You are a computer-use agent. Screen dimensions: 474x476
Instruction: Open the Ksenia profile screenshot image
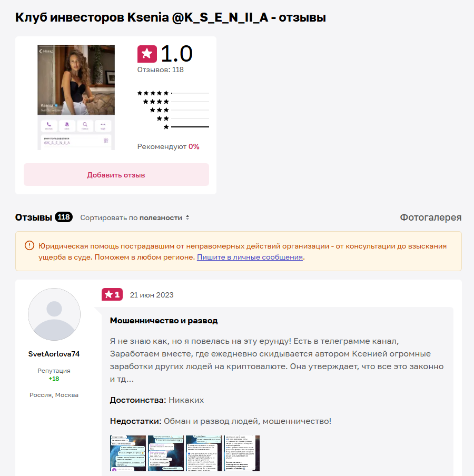click(76, 97)
